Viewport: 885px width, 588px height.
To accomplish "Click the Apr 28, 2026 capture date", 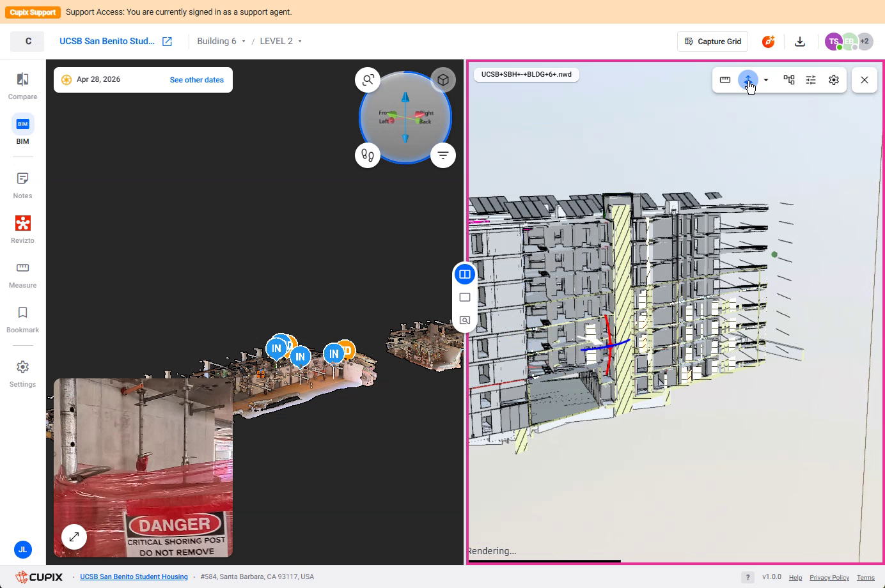I will (x=98, y=80).
